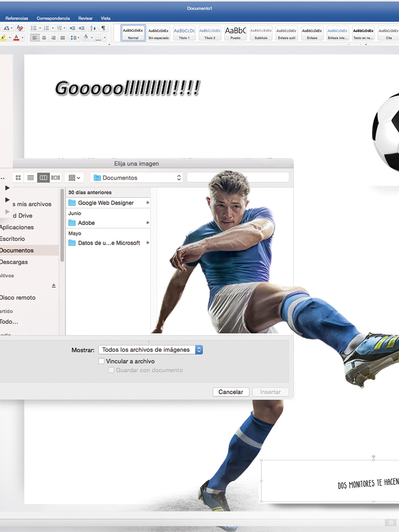Apply the Subtítulo style

pos(261,33)
